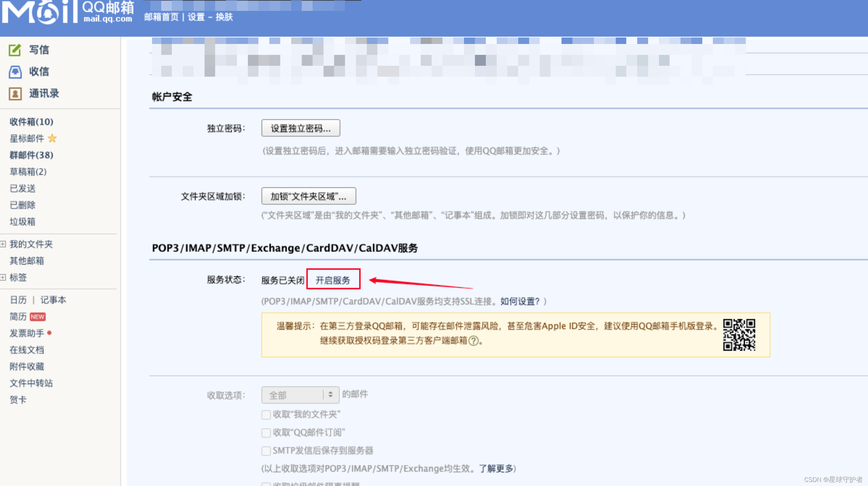This screenshot has height=486, width=868.
Task: Open the 收取选项 全部 dropdown
Action: (x=300, y=395)
